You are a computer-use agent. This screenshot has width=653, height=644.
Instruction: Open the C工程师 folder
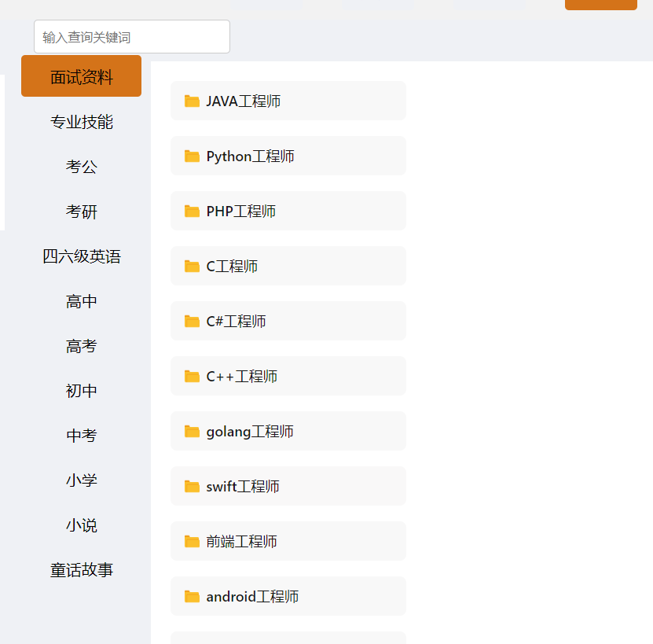[x=288, y=266]
